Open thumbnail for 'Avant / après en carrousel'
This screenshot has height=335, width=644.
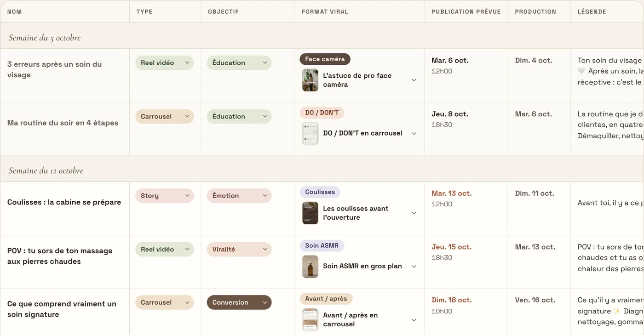pyautogui.click(x=310, y=319)
